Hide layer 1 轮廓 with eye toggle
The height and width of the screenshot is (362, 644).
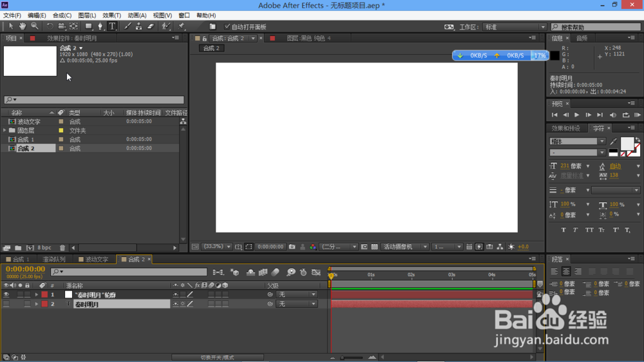coord(6,294)
